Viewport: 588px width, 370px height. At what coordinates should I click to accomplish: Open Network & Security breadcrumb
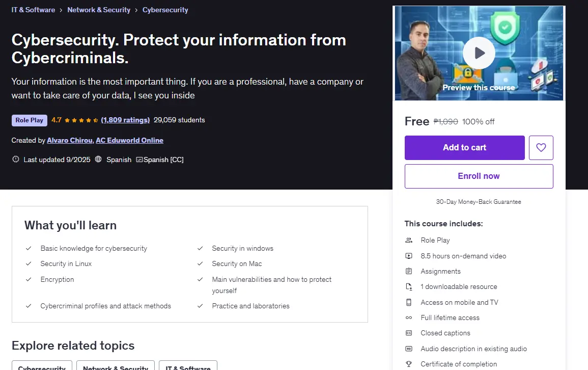(x=99, y=10)
